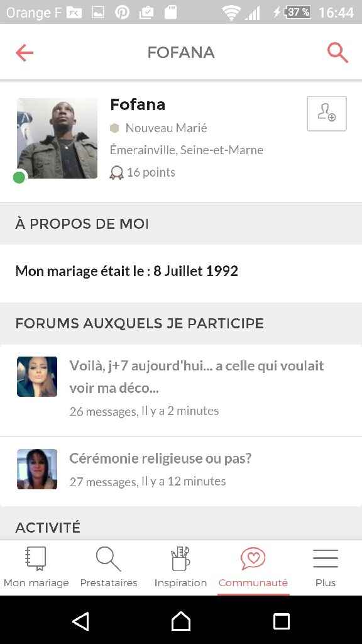
Task: Open the Mon mariage section via notebook icon
Action: tap(36, 558)
